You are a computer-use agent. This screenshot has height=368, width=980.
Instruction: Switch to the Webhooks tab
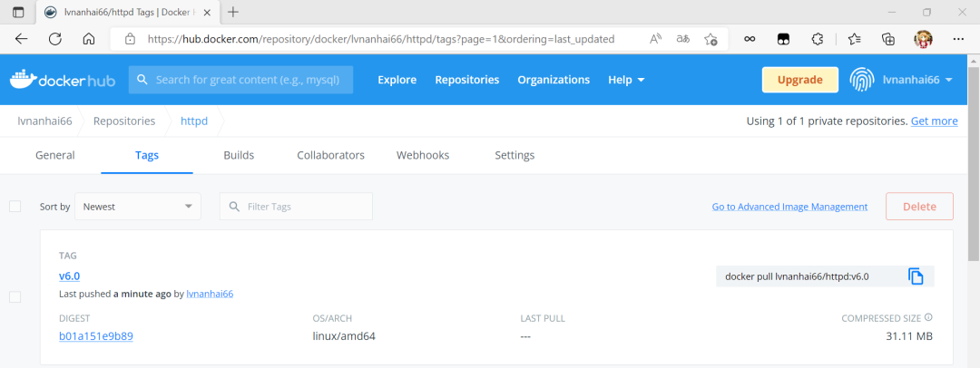[x=423, y=155]
